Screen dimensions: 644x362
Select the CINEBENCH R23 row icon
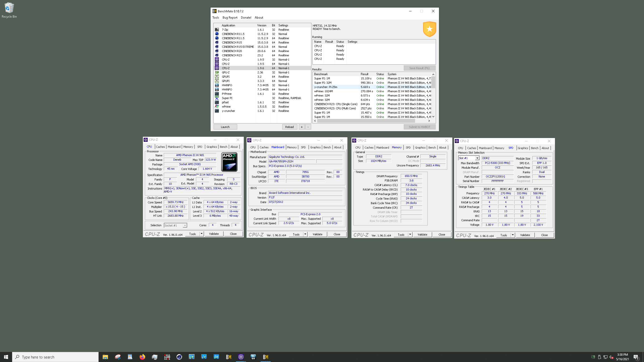[217, 55]
